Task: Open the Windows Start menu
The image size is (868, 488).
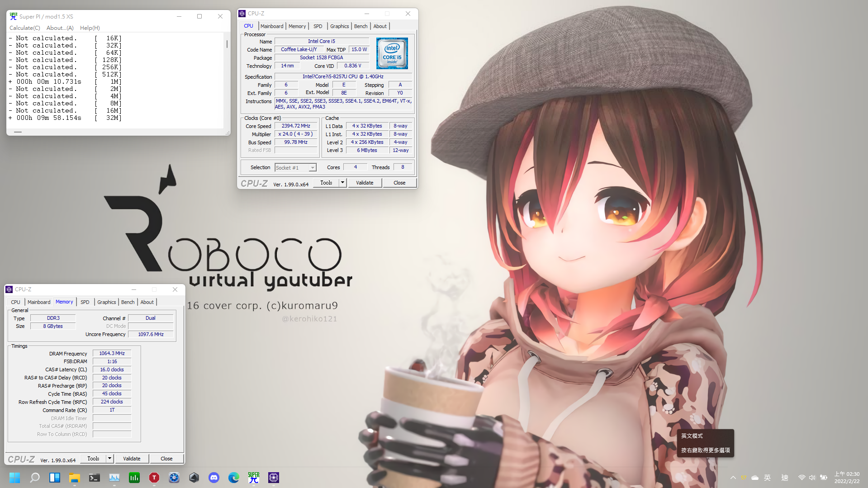Action: pyautogui.click(x=15, y=478)
